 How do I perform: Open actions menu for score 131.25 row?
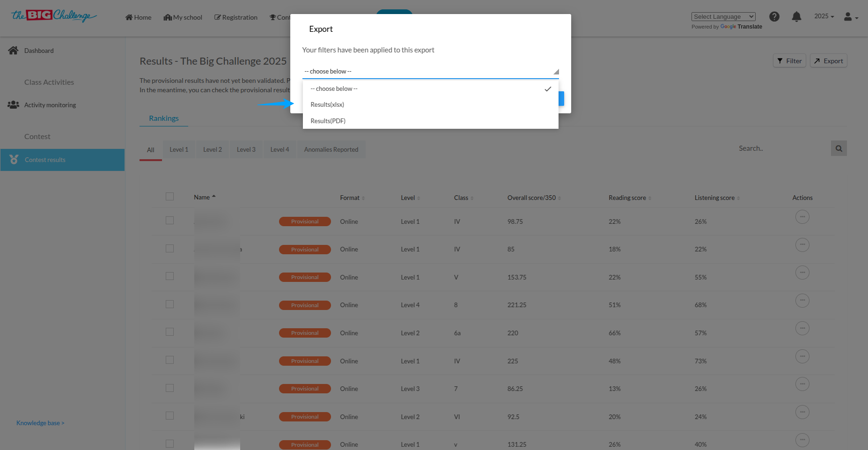[x=802, y=440]
